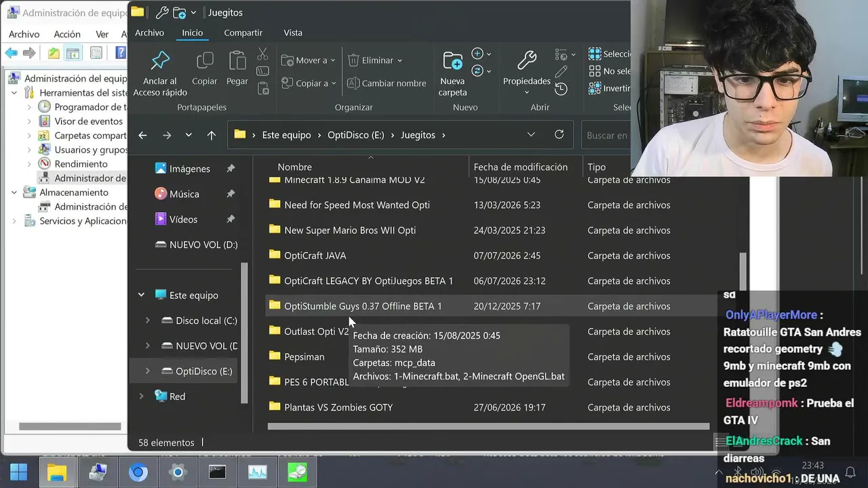
Task: Go up one folder with the up arrow
Action: (x=212, y=136)
